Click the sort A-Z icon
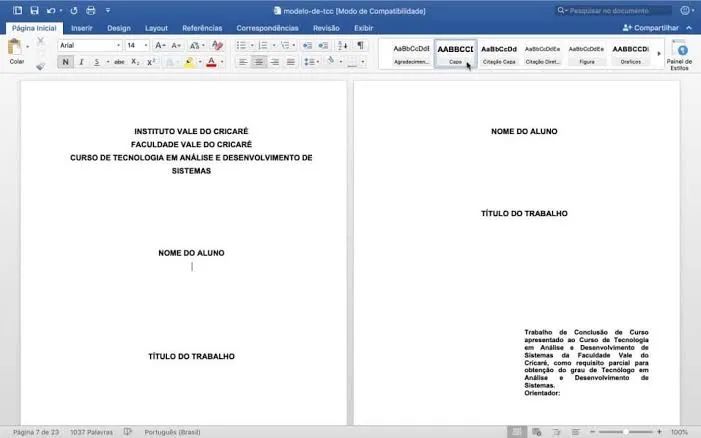701x438 pixels. [x=341, y=46]
